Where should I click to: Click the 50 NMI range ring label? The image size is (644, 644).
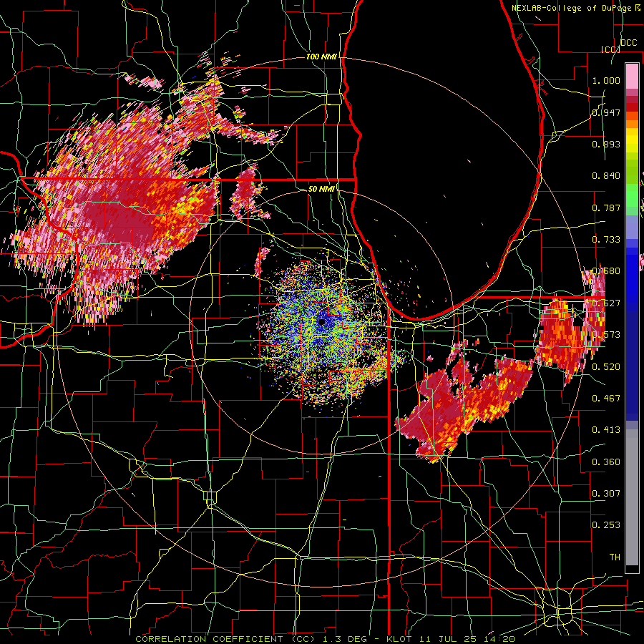point(321,189)
